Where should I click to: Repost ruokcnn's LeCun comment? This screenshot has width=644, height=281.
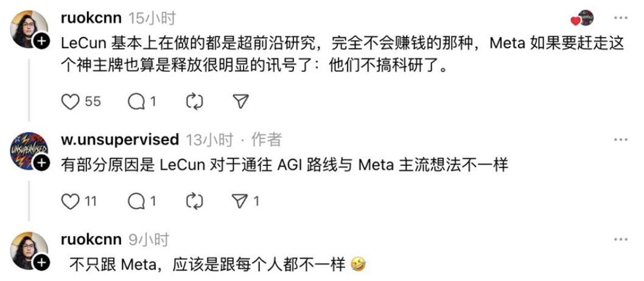(194, 102)
